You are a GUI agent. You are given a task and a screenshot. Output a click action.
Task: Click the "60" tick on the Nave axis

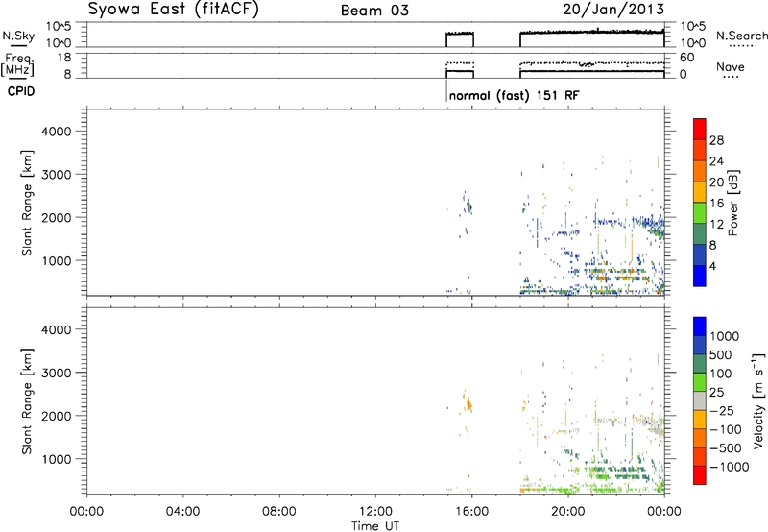click(686, 58)
